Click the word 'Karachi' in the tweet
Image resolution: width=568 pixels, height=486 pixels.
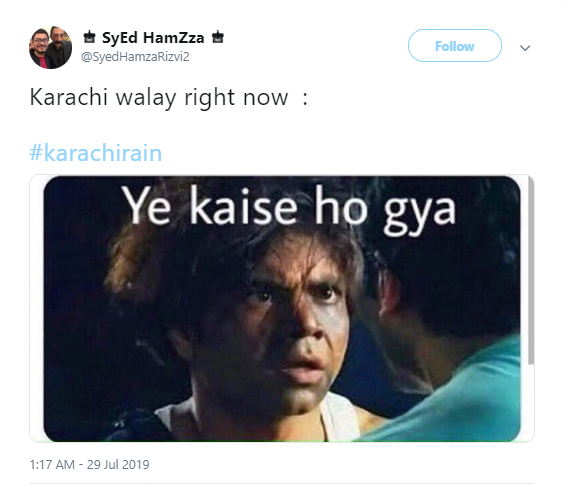(x=68, y=97)
